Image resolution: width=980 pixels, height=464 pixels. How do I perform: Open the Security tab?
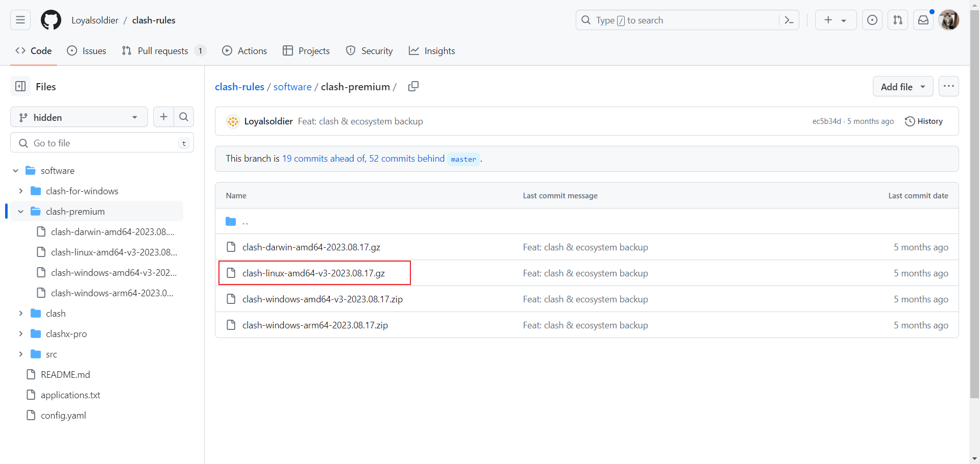(370, 50)
